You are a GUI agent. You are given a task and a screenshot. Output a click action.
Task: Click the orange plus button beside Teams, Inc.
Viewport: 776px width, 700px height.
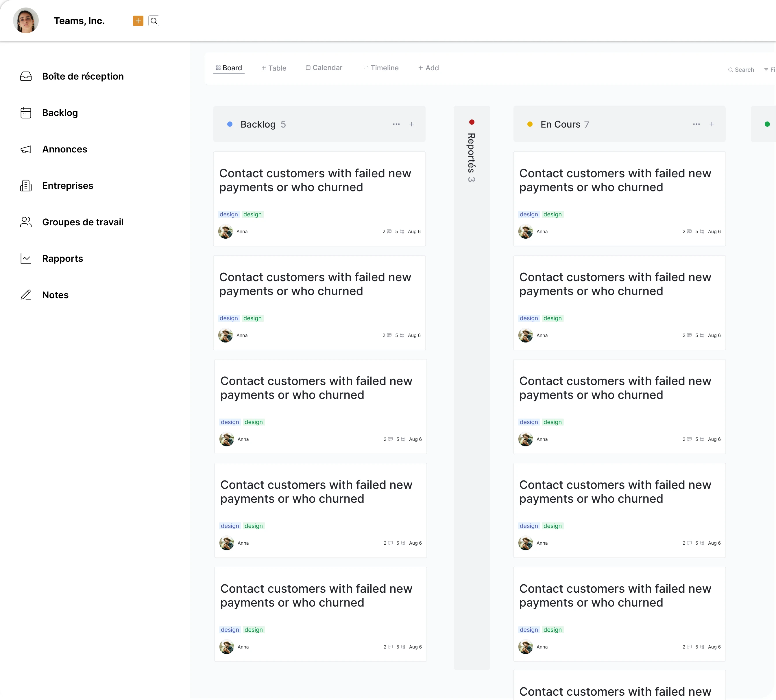[138, 21]
